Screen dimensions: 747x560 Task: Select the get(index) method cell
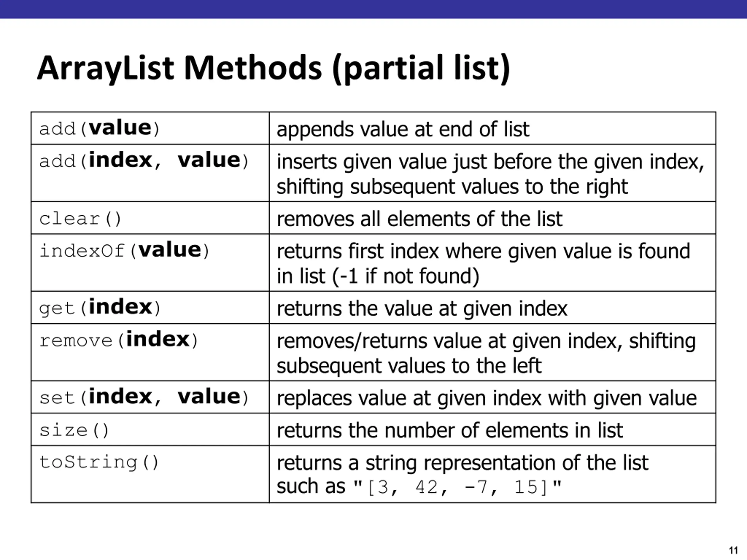[x=99, y=307]
